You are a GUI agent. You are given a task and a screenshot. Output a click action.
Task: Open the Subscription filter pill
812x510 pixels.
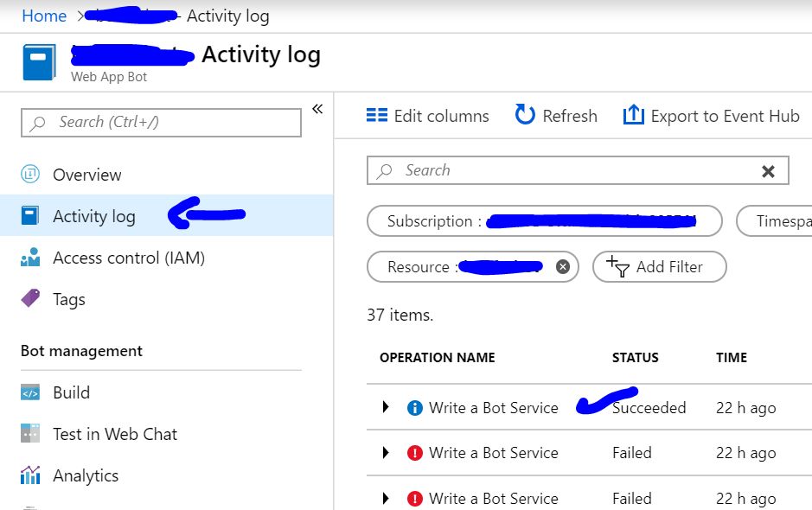[x=544, y=221]
